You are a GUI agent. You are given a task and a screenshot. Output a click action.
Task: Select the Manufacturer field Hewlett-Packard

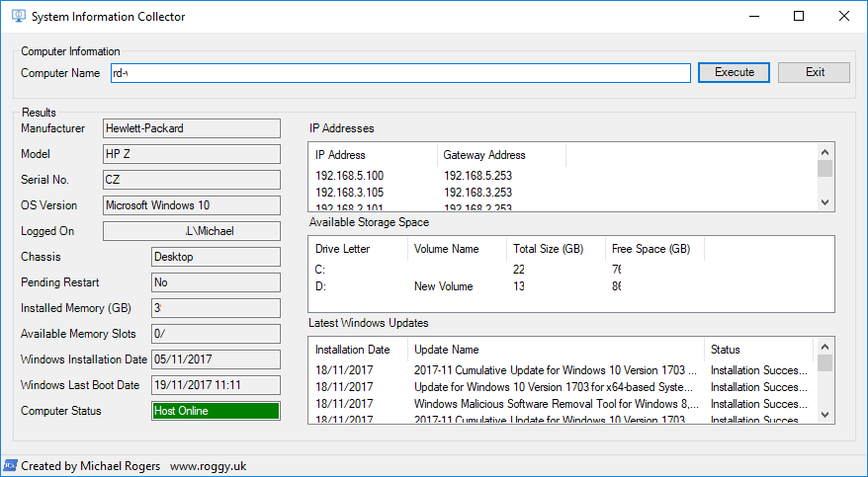(192, 128)
